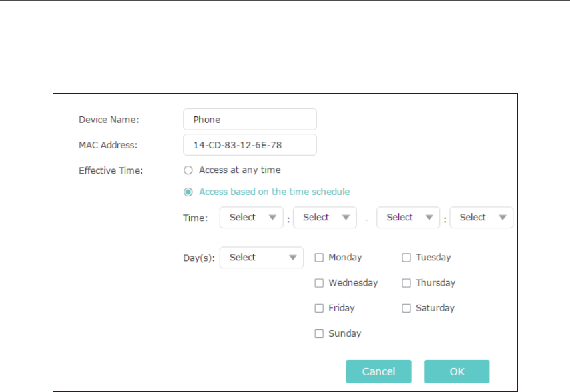This screenshot has width=570, height=392.
Task: Click the Wednesday label text
Action: click(353, 283)
